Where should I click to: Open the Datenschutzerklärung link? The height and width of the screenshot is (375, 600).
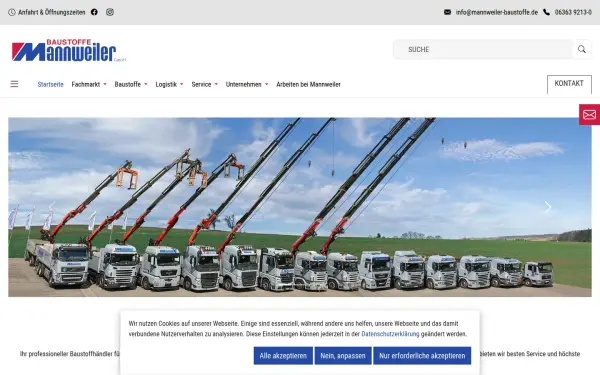point(390,334)
